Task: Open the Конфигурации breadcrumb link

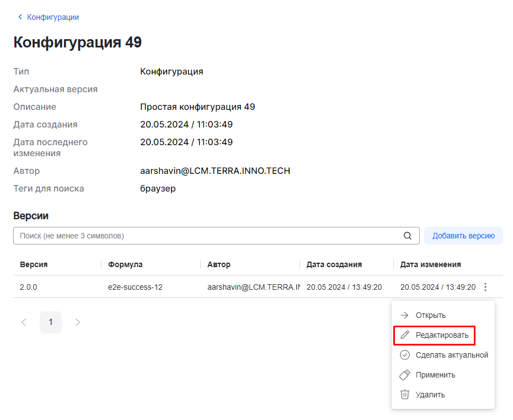Action: 53,17
